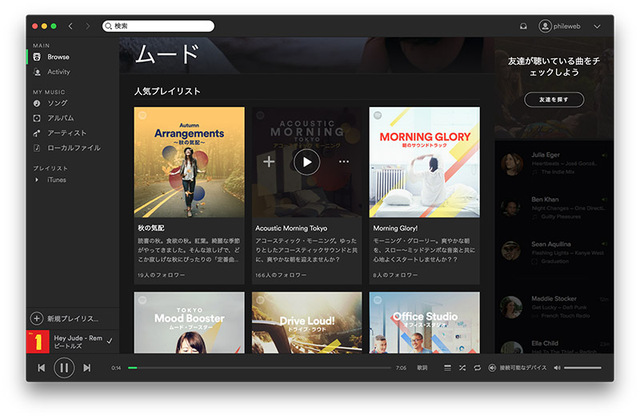Image resolution: width=640 pixels, height=419 pixels.
Task: Click Acoustic Morning Tokyo title text
Action: tap(291, 228)
